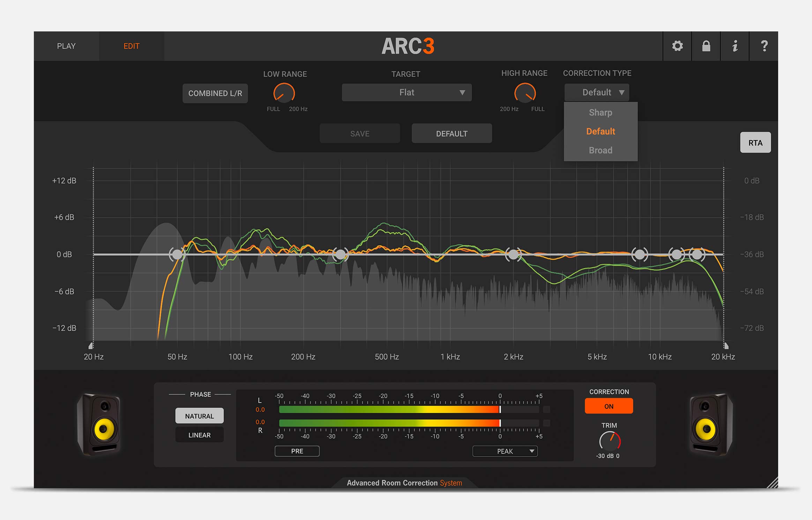
Task: Select NATURAL phase mode
Action: pos(199,416)
